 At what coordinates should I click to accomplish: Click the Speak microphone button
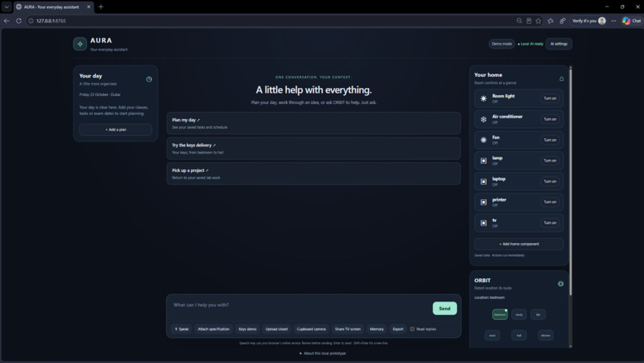(181, 329)
